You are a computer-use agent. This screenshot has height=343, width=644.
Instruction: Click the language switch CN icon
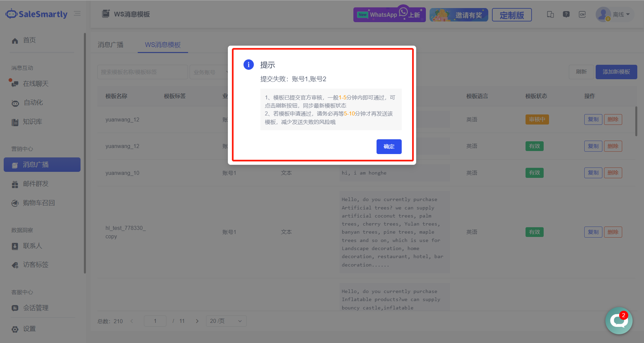582,14
